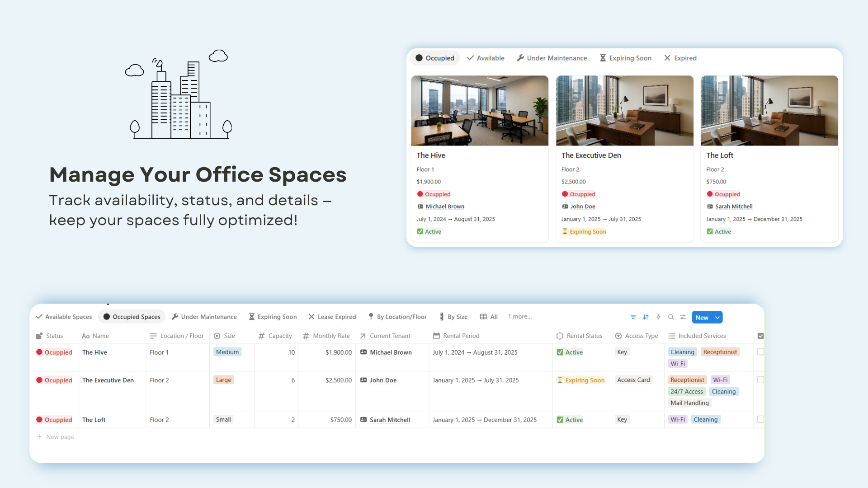
Task: Open The Loft office photo thumbnail
Action: point(769,110)
